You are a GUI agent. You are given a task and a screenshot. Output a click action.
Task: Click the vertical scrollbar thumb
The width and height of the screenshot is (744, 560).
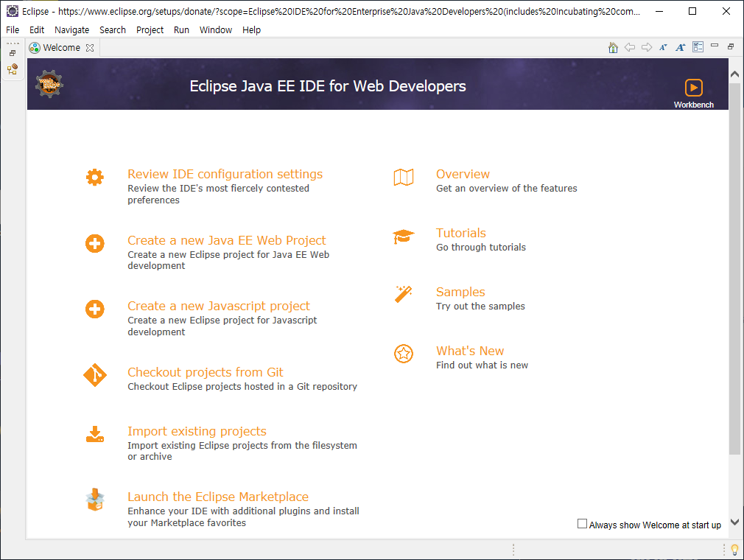click(734, 269)
